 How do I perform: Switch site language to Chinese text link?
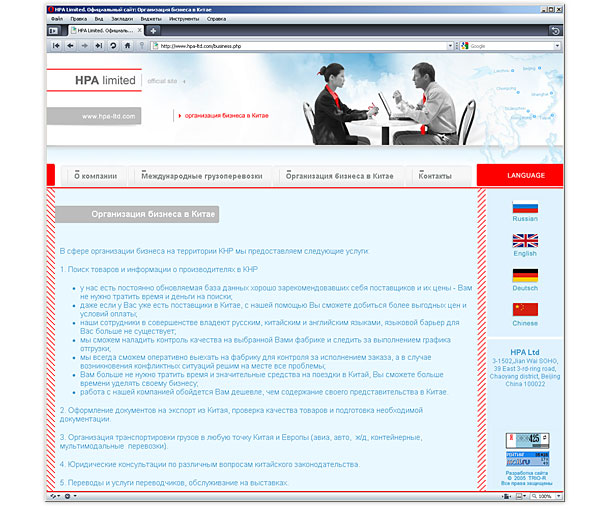pos(525,323)
